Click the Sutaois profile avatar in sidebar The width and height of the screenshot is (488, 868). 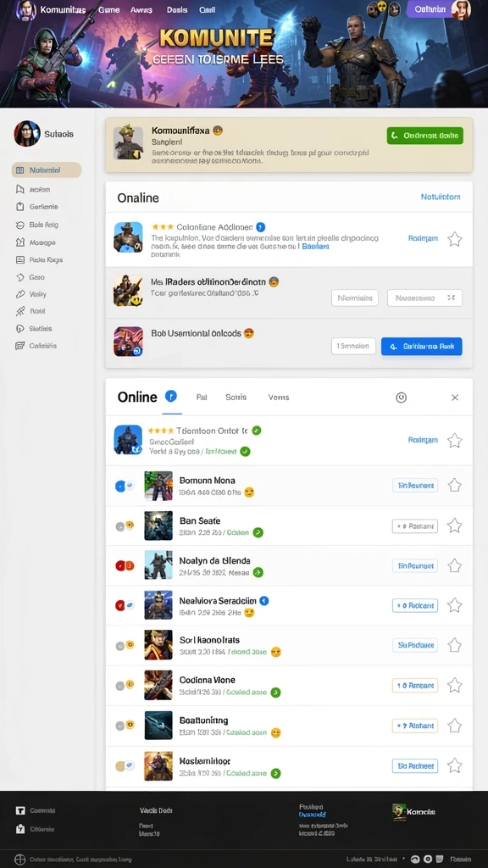click(x=27, y=133)
